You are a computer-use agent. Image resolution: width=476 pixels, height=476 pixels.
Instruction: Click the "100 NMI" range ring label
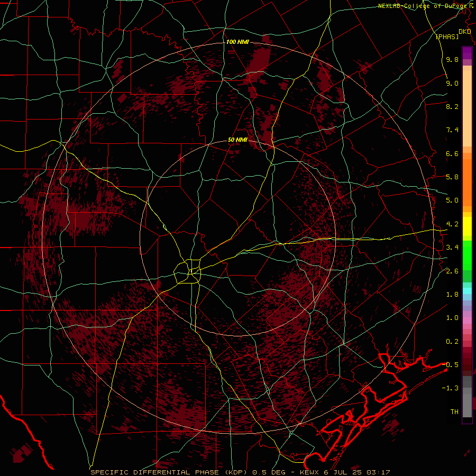click(237, 42)
